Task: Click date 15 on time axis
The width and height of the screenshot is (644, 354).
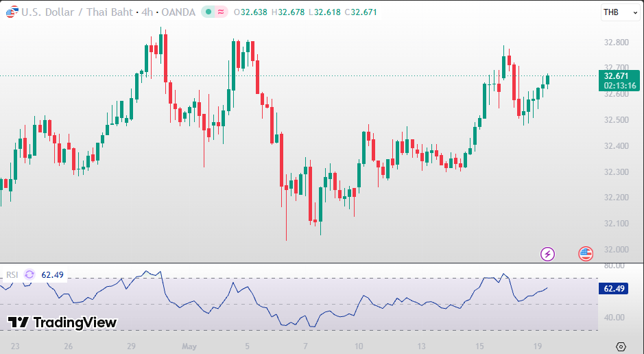Action: point(479,346)
